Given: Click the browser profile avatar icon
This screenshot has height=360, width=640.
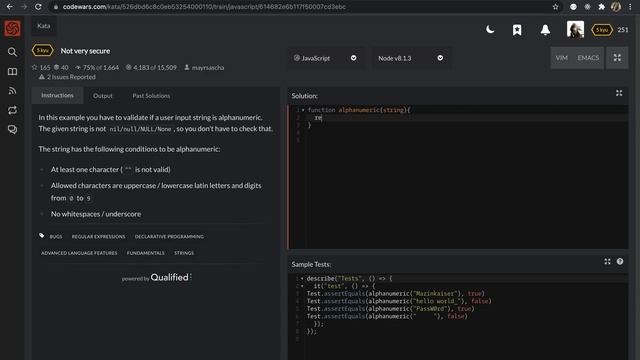Looking at the screenshot, I should [x=616, y=7].
